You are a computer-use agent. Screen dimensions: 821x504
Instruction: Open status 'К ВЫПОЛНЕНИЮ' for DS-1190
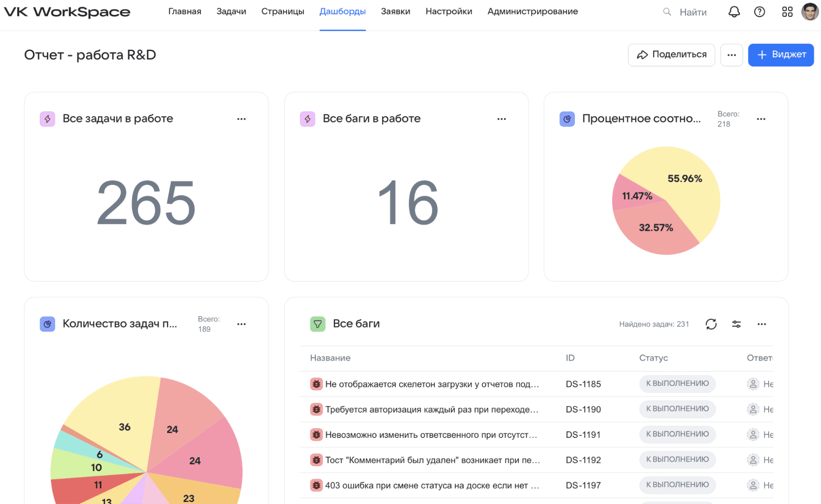677,409
